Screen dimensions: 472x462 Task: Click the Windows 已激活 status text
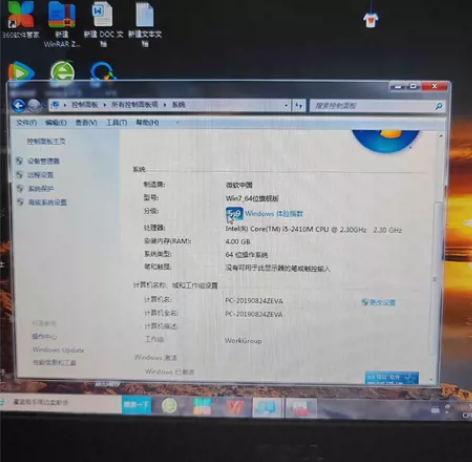(x=169, y=371)
